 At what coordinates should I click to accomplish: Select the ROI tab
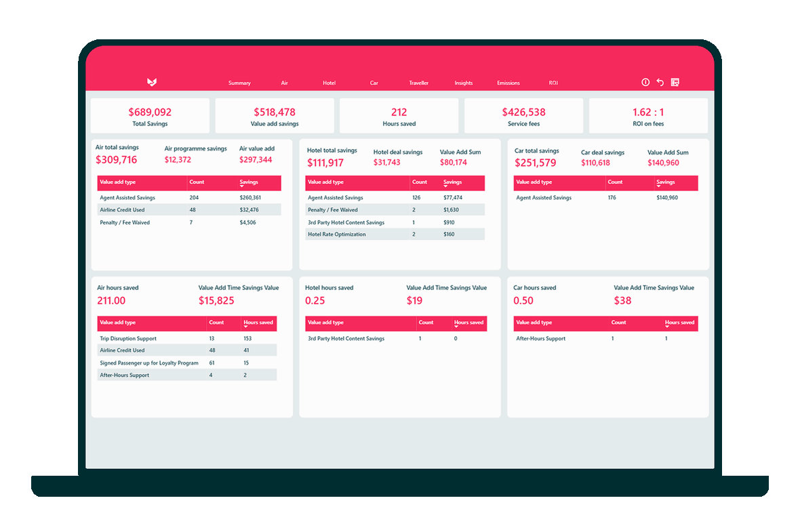(553, 83)
